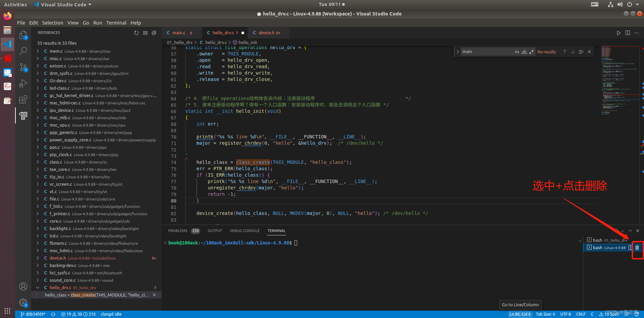Click clangd: idle status item
Image resolution: width=644 pixels, height=318 pixels.
click(111, 314)
